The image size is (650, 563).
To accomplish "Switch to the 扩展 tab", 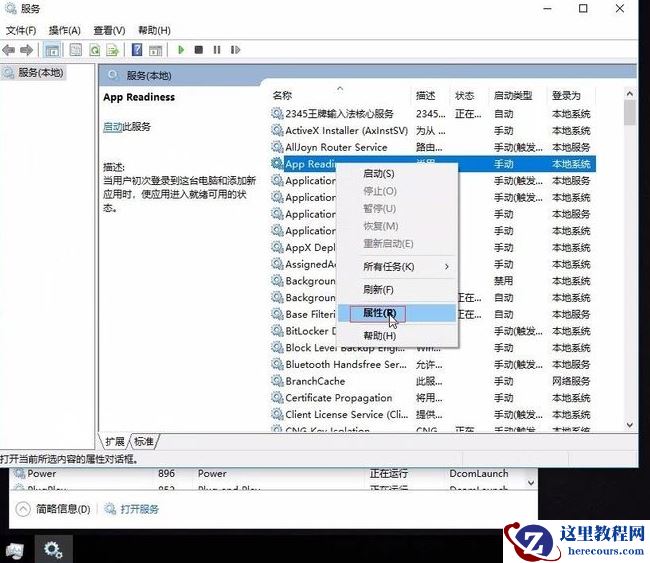I will [x=115, y=442].
